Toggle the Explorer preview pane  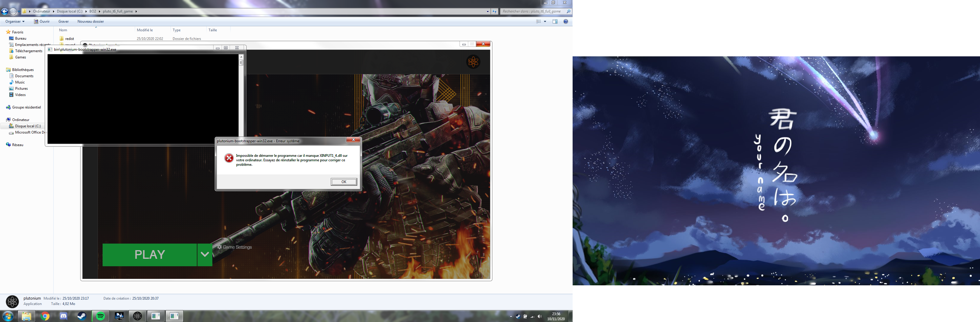(555, 22)
